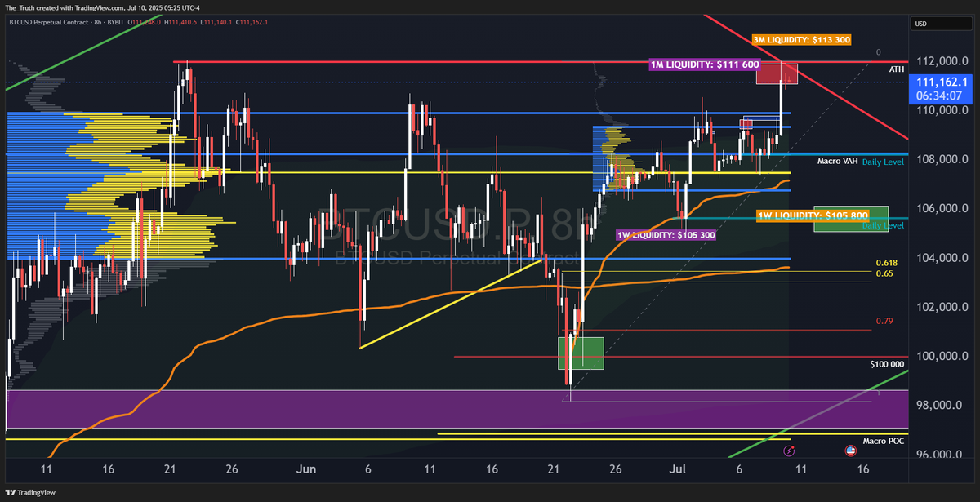Click the Daily Level label beside Macro VAH
Screen dimensions: 980x502
tap(883, 162)
